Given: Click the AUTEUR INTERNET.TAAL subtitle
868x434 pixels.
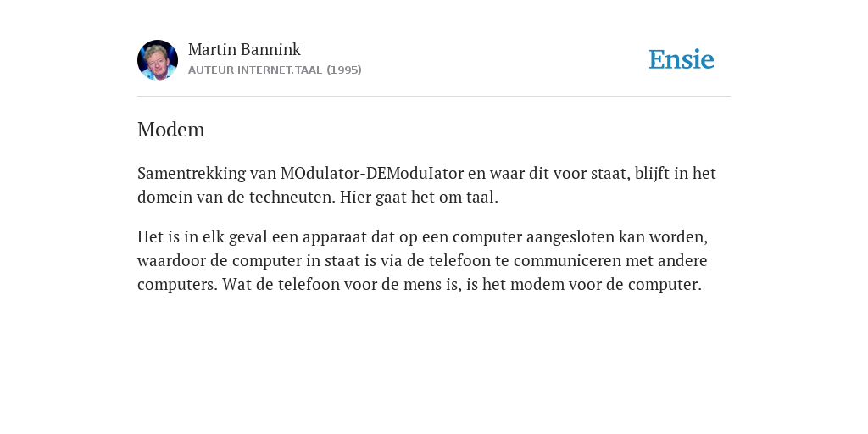Looking at the screenshot, I should pyautogui.click(x=255, y=70).
